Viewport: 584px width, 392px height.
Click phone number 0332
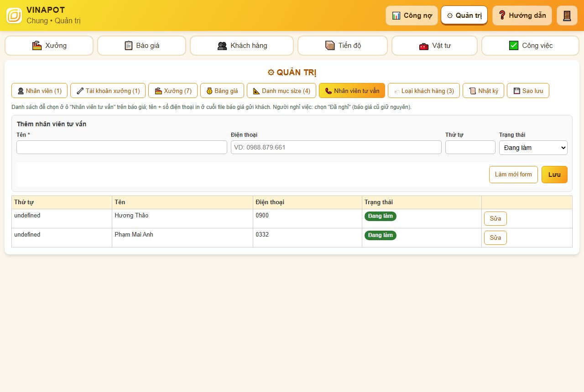point(262,235)
